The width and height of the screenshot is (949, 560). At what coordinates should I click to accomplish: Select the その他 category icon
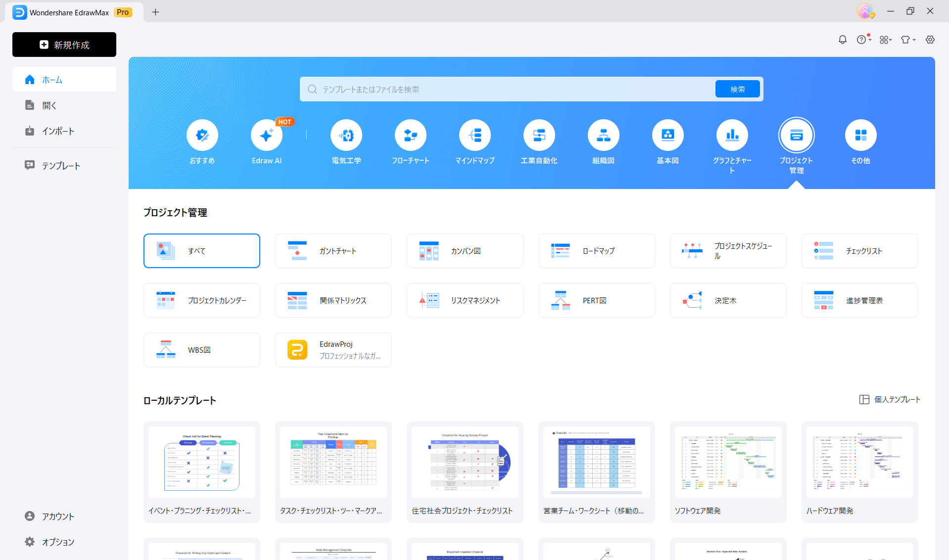point(861,135)
